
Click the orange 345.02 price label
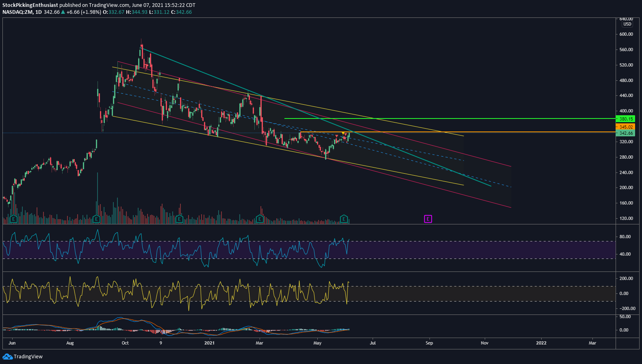click(x=626, y=127)
